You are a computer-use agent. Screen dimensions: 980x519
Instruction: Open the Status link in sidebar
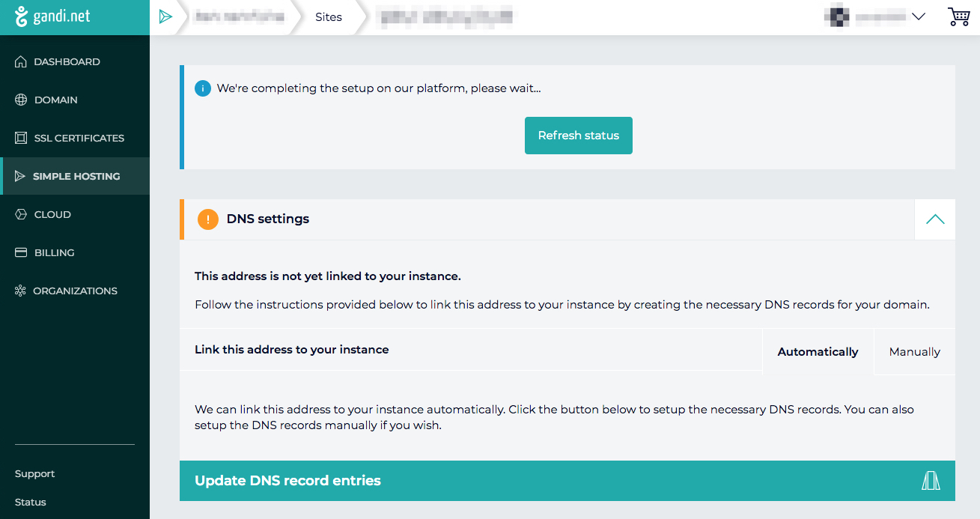(31, 502)
